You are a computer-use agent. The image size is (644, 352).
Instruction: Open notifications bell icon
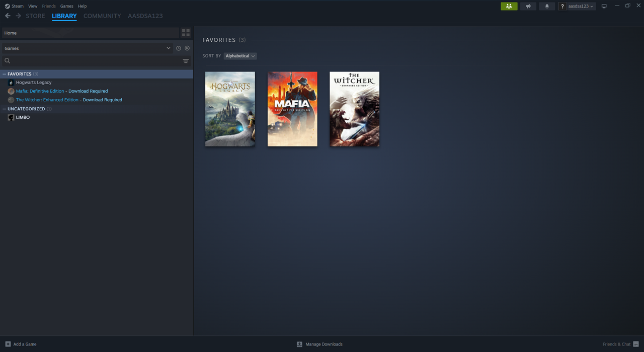[x=547, y=6]
